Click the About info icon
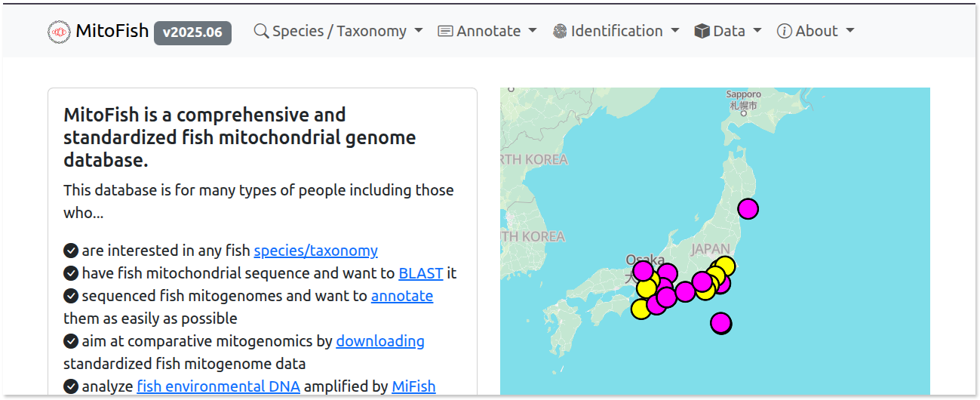 (785, 31)
